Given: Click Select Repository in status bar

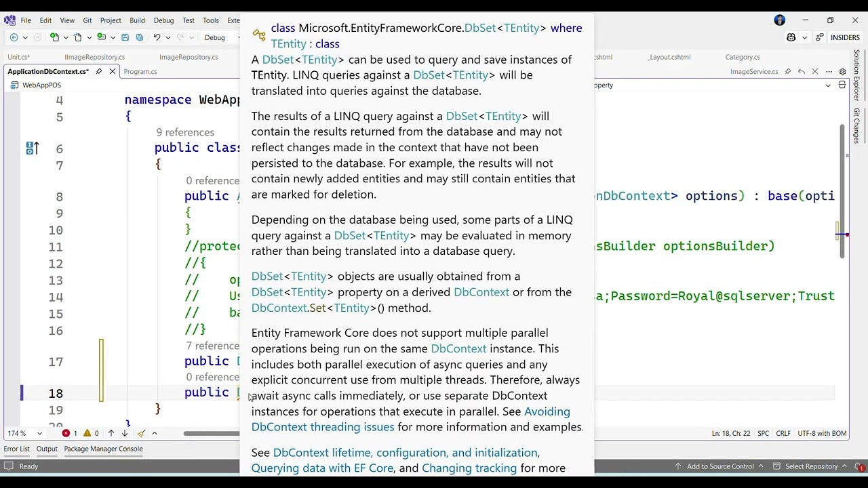Looking at the screenshot, I should point(811,466).
